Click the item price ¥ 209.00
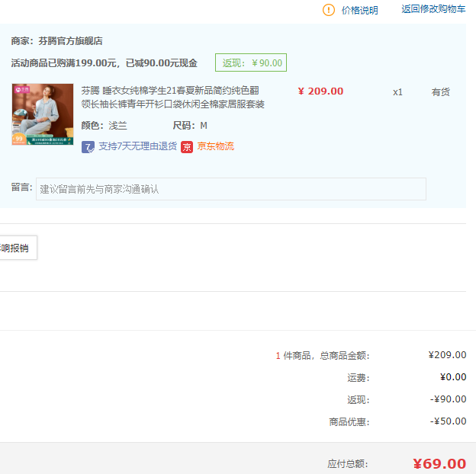This screenshot has width=476, height=474. tap(320, 91)
